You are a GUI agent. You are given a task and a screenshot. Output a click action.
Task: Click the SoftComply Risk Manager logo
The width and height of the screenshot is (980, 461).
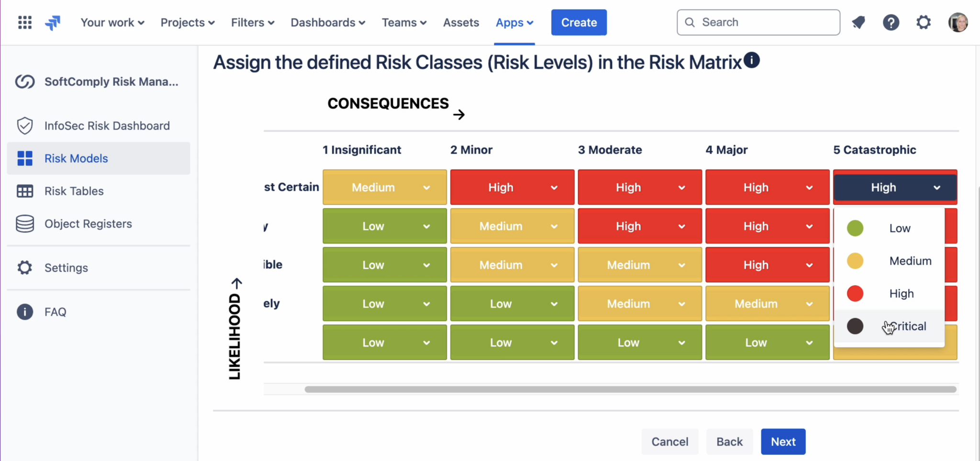click(25, 81)
